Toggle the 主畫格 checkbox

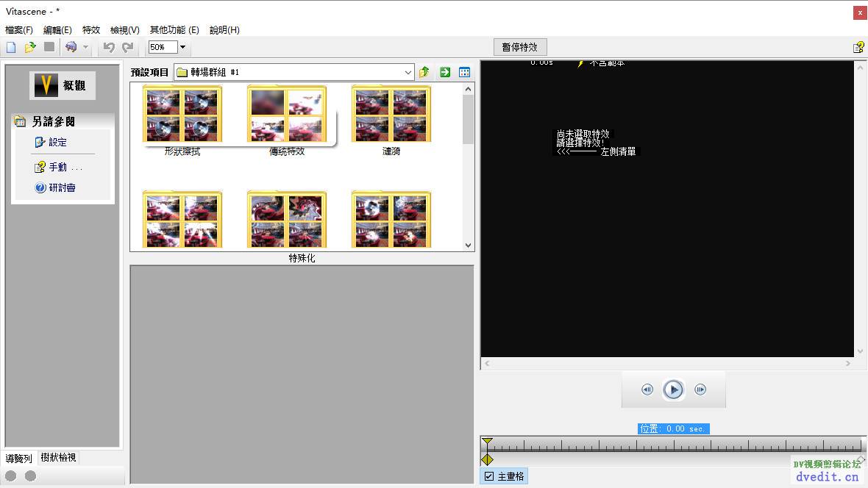[489, 476]
